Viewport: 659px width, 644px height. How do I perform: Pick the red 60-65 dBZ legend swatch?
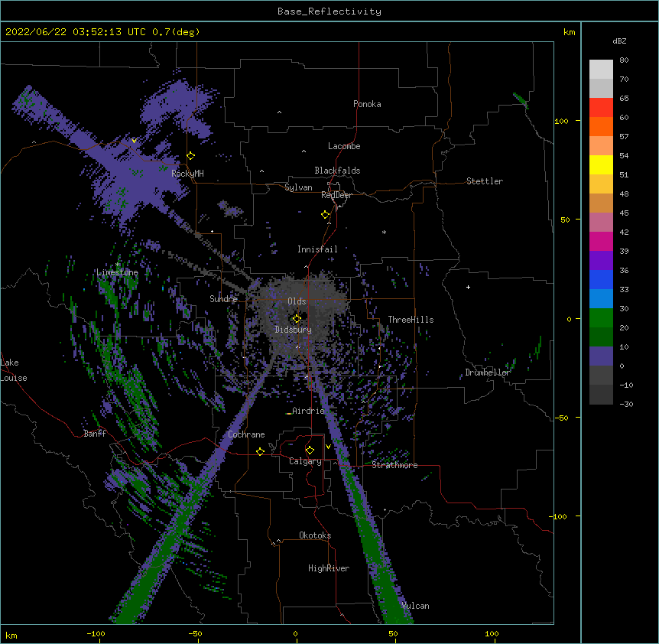[x=601, y=108]
